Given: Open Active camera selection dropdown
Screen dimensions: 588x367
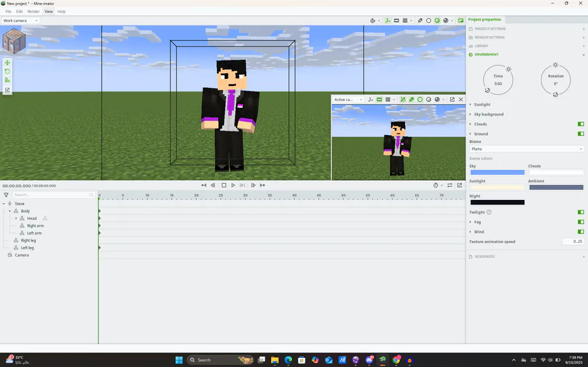Looking at the screenshot, I should click(x=348, y=100).
